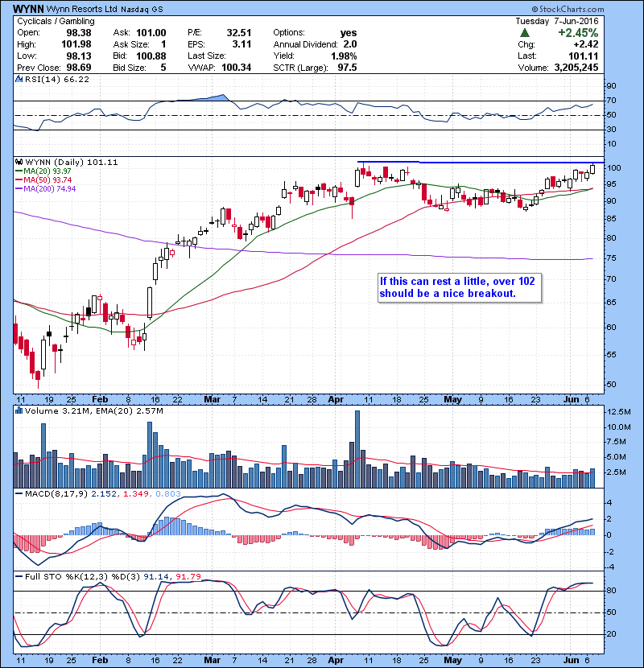Click the Ask price 101.00
This screenshot has width=644, height=668.
point(151,33)
